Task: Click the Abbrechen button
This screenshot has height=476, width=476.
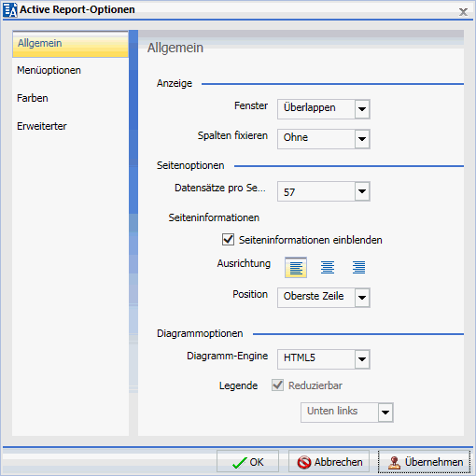Action: (x=329, y=462)
